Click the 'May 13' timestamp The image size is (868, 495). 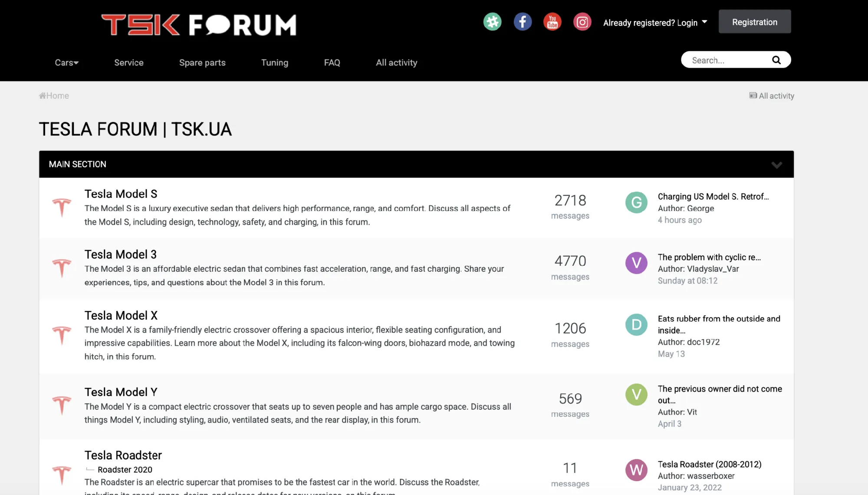click(671, 354)
